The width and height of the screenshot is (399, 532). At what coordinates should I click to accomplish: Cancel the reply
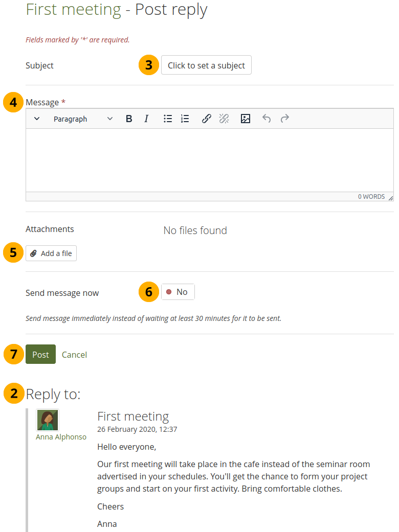(x=74, y=355)
